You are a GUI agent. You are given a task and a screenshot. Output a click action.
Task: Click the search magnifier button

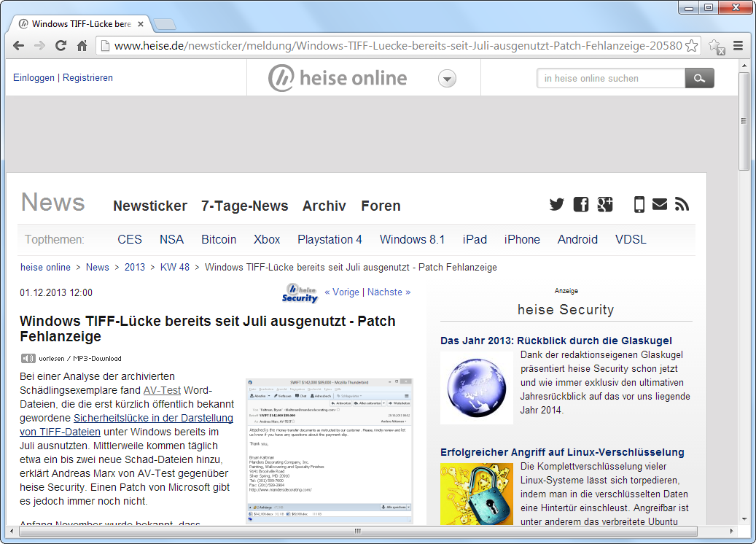699,78
